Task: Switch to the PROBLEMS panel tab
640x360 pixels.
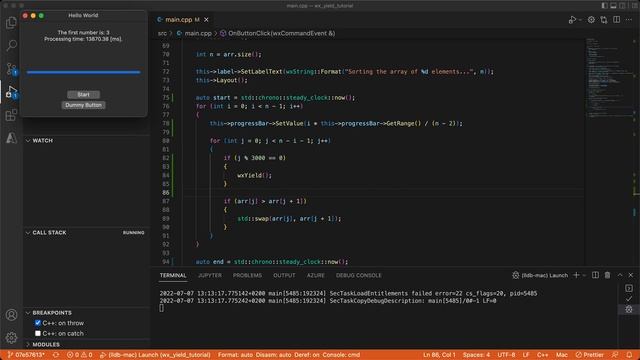Action: 247,276
